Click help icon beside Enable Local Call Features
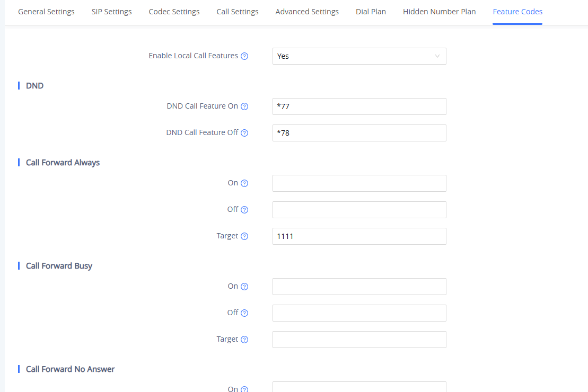The height and width of the screenshot is (392, 588). pos(244,56)
